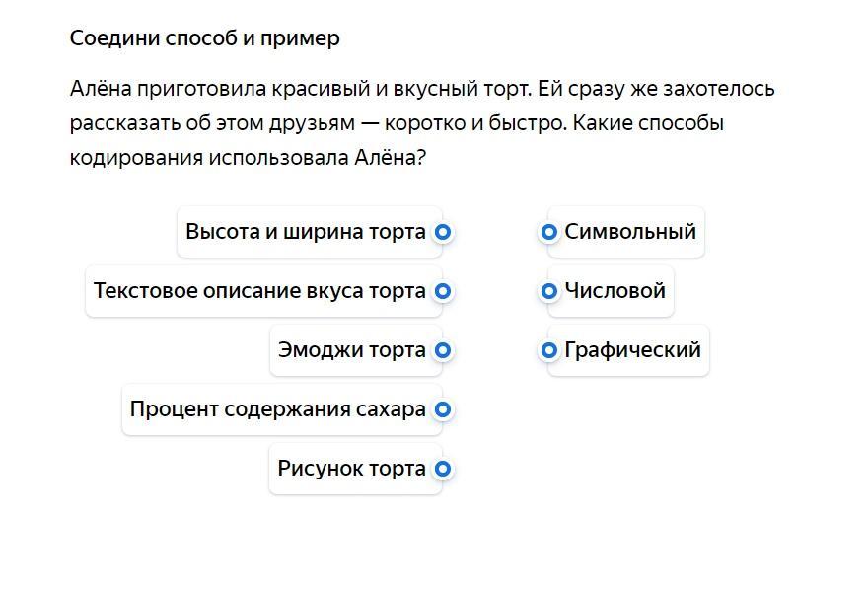Choose the "Числовой" answer card
868x590 pixels.
[x=611, y=291]
